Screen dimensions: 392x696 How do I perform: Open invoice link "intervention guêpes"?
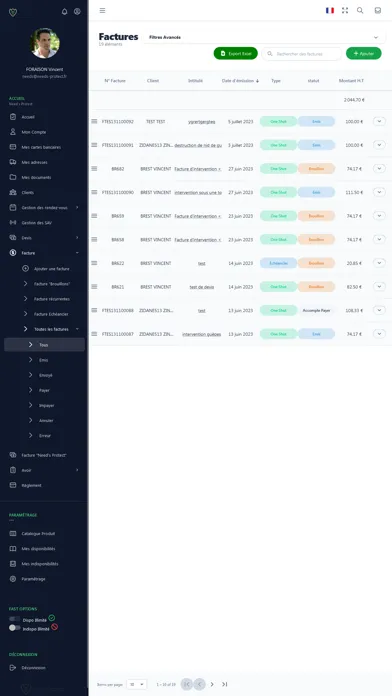(202, 334)
